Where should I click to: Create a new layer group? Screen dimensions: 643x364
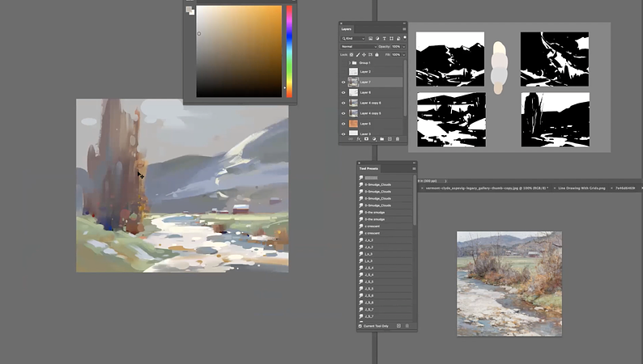(x=381, y=139)
